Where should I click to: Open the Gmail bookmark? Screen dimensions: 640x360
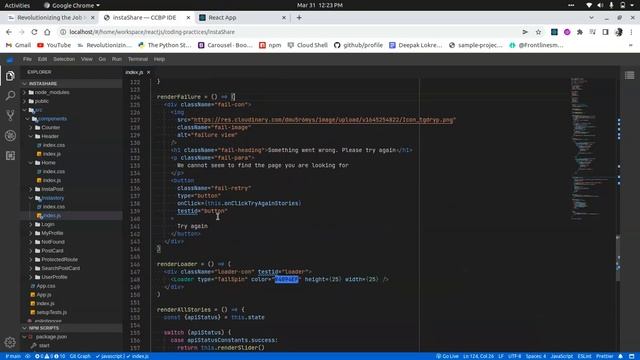(18, 45)
